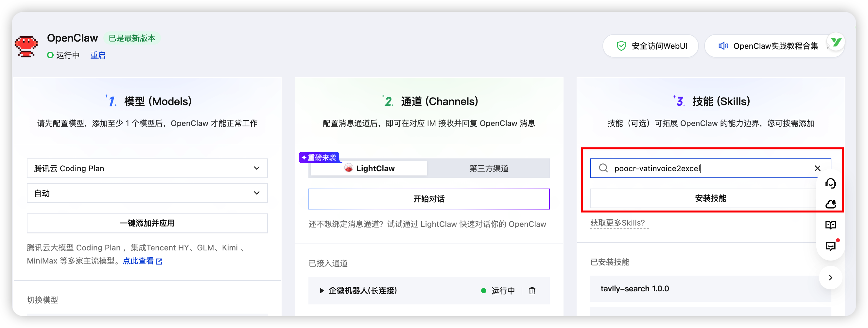
Task: Click the 一键添加并应用 button
Action: pos(147,223)
